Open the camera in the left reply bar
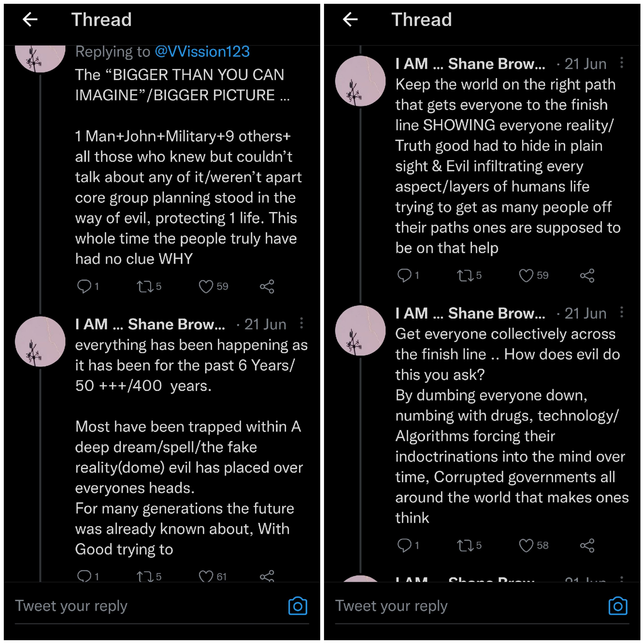 tap(298, 606)
